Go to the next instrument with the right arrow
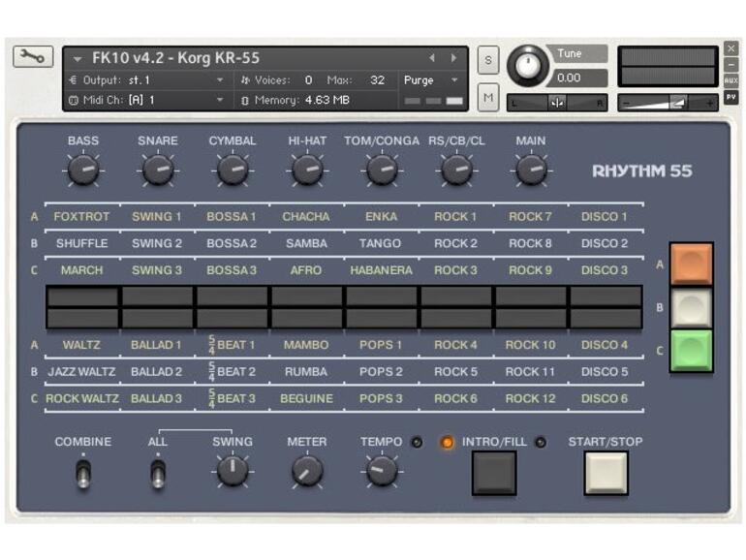746x560 pixels. point(453,58)
